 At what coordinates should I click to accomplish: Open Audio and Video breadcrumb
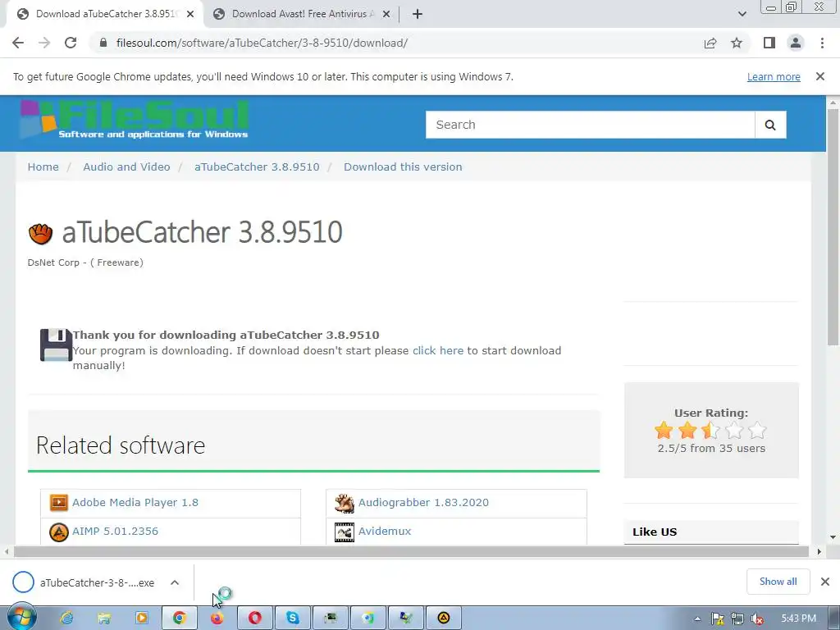(126, 167)
